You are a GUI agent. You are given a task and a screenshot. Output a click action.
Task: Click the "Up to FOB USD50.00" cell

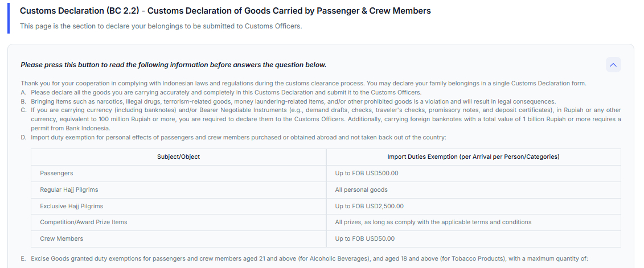click(x=364, y=238)
